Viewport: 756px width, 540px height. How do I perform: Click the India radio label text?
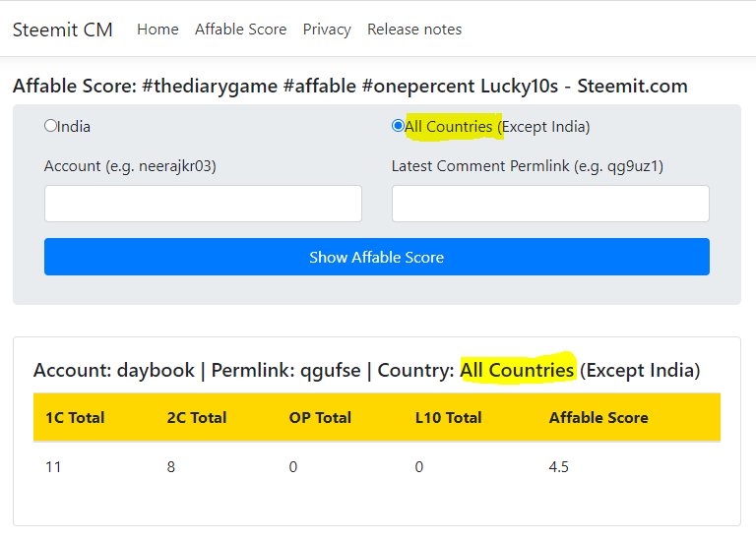point(74,127)
